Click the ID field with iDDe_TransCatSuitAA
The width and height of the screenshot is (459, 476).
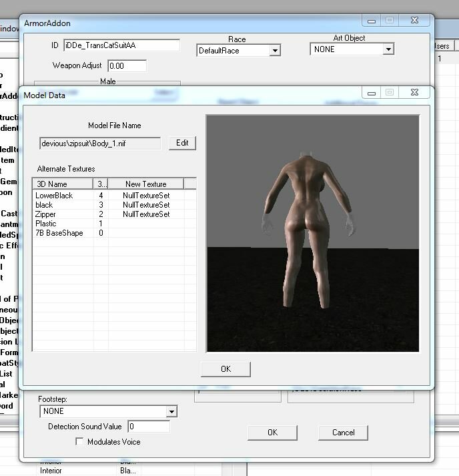click(121, 45)
